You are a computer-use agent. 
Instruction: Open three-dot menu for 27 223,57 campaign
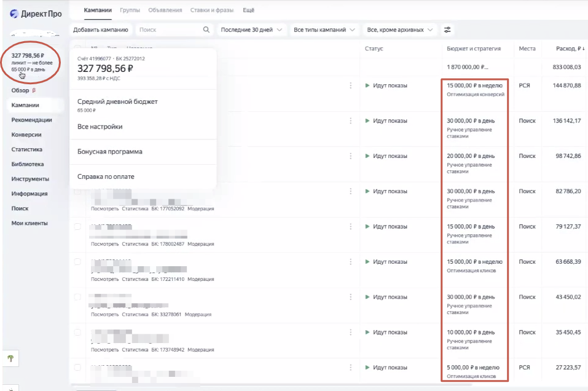[351, 368]
